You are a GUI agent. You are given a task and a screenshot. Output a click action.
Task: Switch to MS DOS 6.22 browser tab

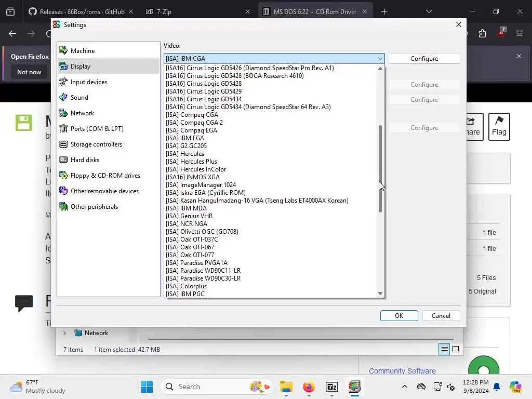(x=315, y=11)
